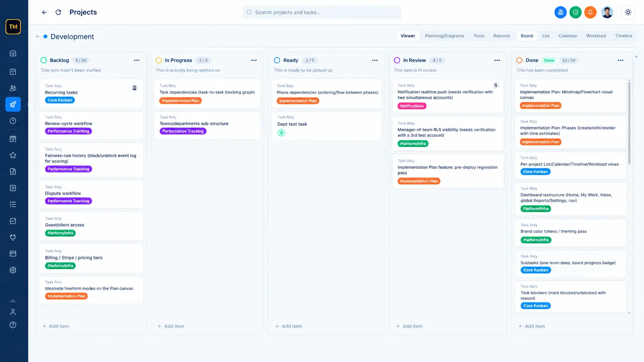
Task: Open the Billing / Stripe / pricing tiers card
Action: [91, 258]
